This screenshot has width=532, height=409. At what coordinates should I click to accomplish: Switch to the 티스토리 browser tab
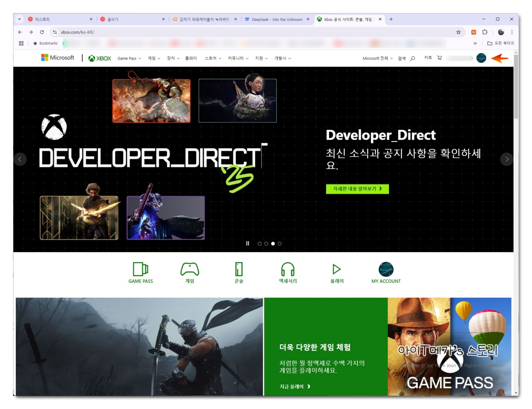(60, 19)
